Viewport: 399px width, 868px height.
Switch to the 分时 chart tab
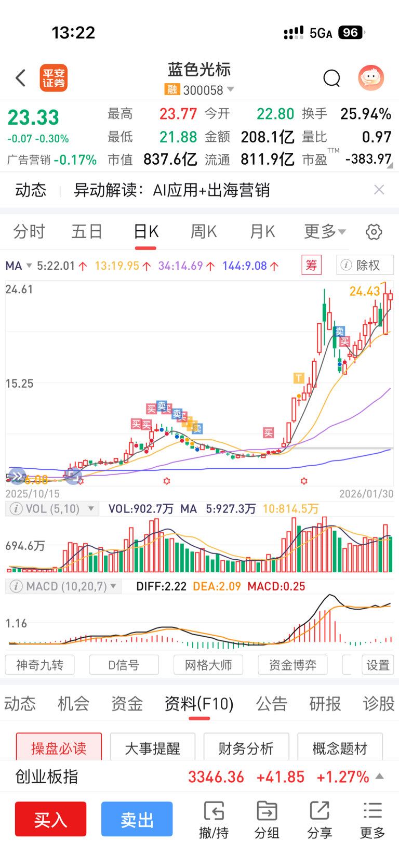(29, 231)
